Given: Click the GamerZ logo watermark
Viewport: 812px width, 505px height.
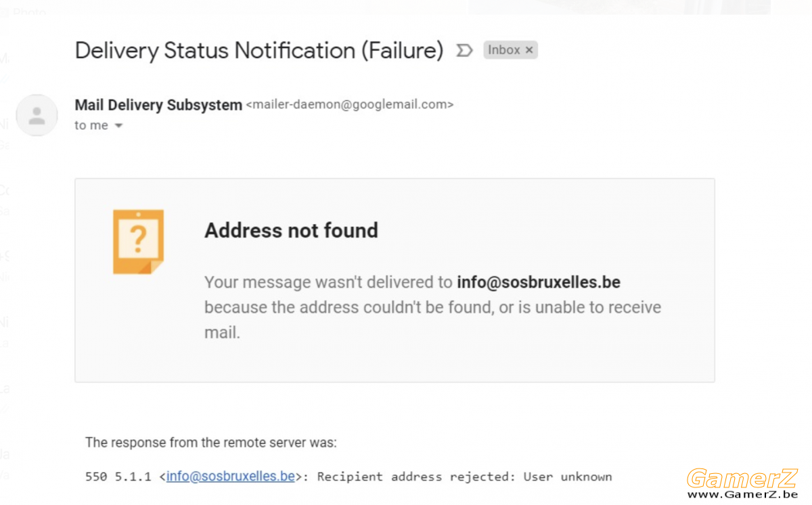Looking at the screenshot, I should click(x=742, y=479).
